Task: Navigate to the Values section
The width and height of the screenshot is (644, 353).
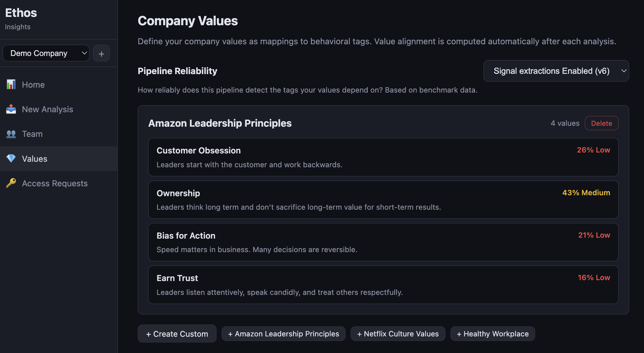Action: (34, 159)
